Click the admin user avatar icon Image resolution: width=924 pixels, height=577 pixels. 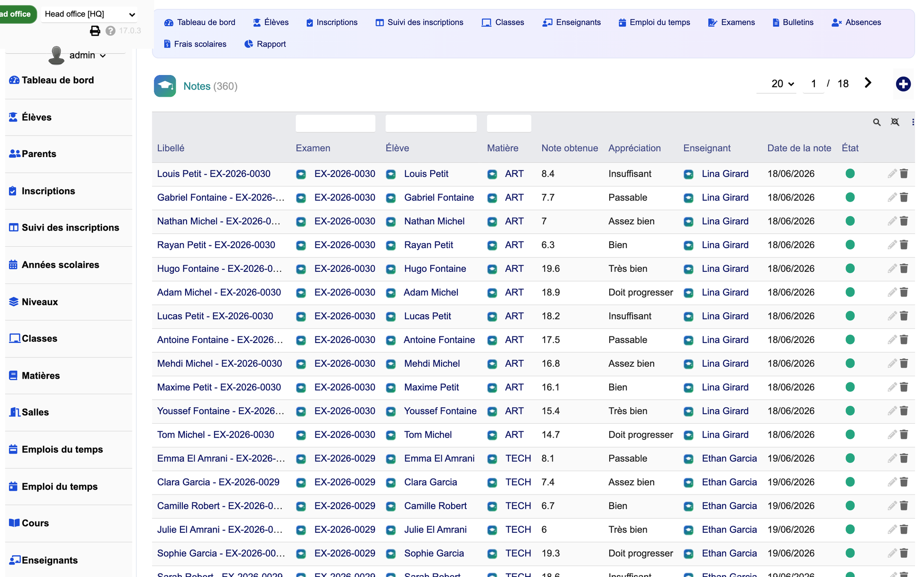tap(57, 55)
